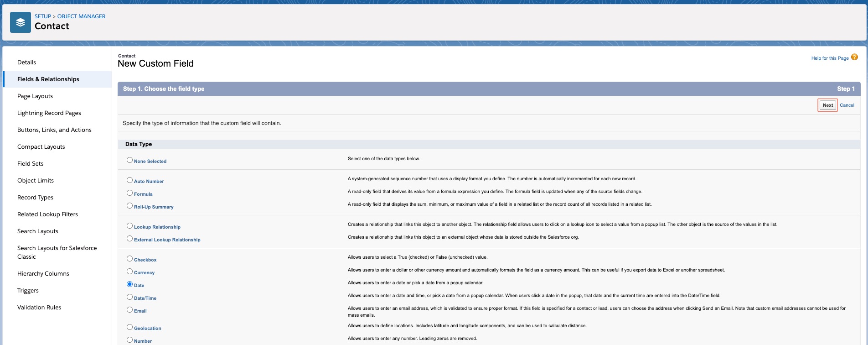
Task: Click the Object Manager layers icon
Action: click(x=21, y=22)
